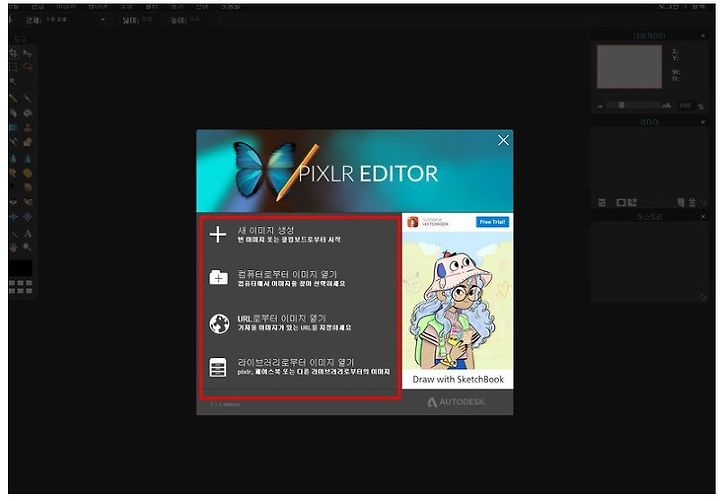Click the Free Trial button in the ad
The height and width of the screenshot is (501, 720).
point(492,222)
